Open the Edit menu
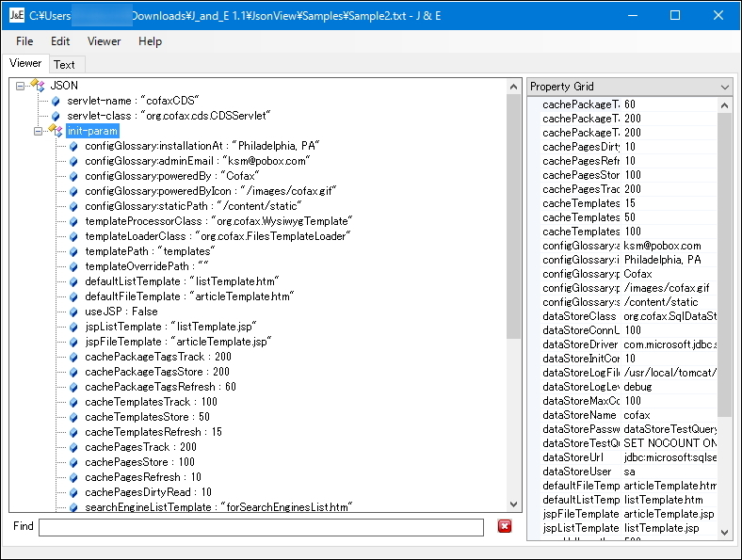The height and width of the screenshot is (560, 742). 60,41
